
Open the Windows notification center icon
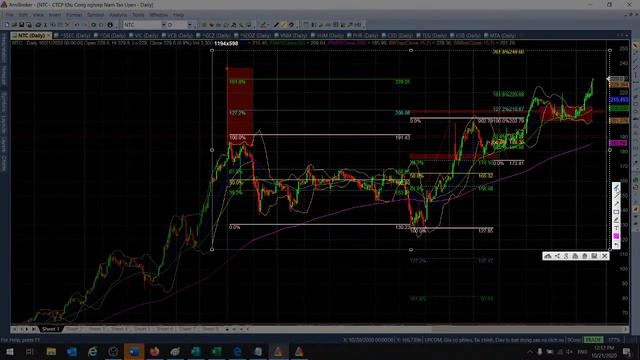coord(627,351)
